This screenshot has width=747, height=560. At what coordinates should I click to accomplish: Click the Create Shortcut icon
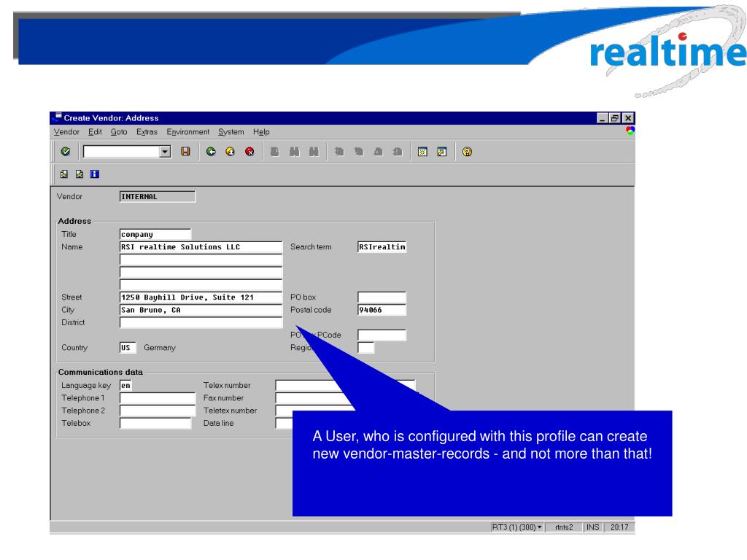coord(442,152)
